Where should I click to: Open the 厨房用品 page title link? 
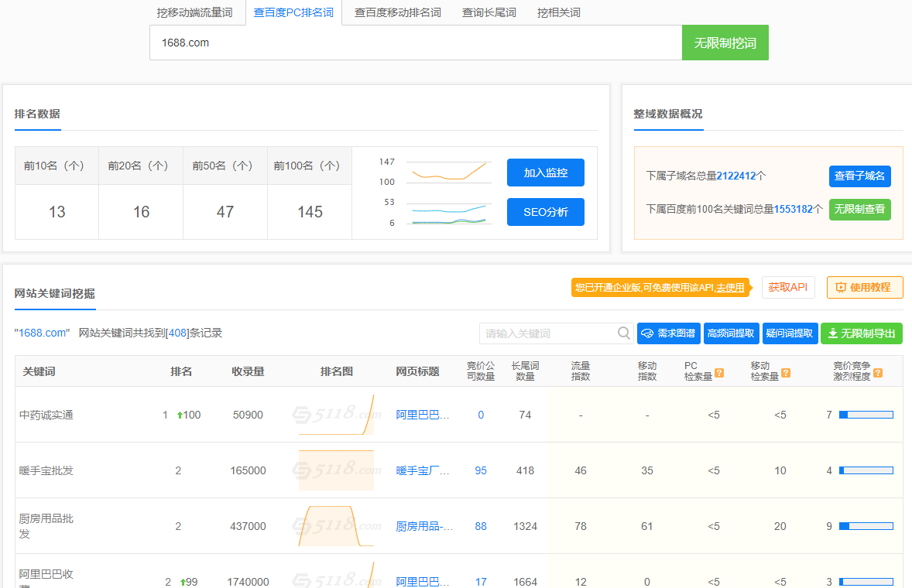pos(424,526)
